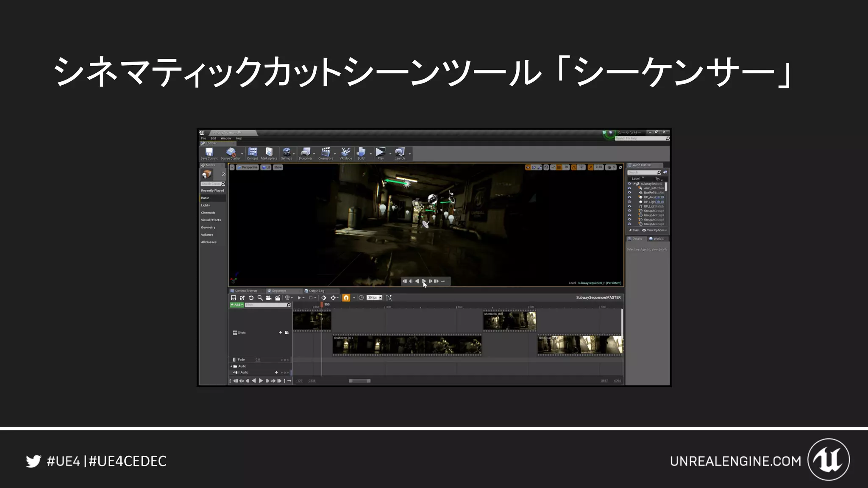Open the Help menu

(239, 139)
